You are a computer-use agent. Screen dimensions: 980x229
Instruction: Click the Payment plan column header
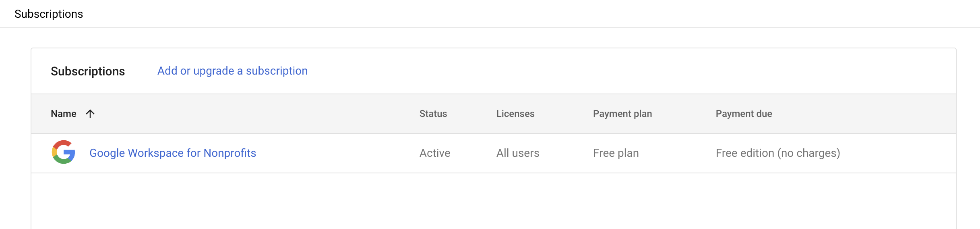[x=622, y=114]
